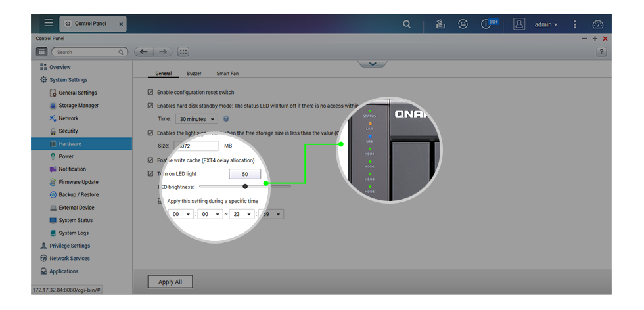Toggle Enable write cache checkbox
The width and height of the screenshot is (644, 310).
[x=150, y=160]
